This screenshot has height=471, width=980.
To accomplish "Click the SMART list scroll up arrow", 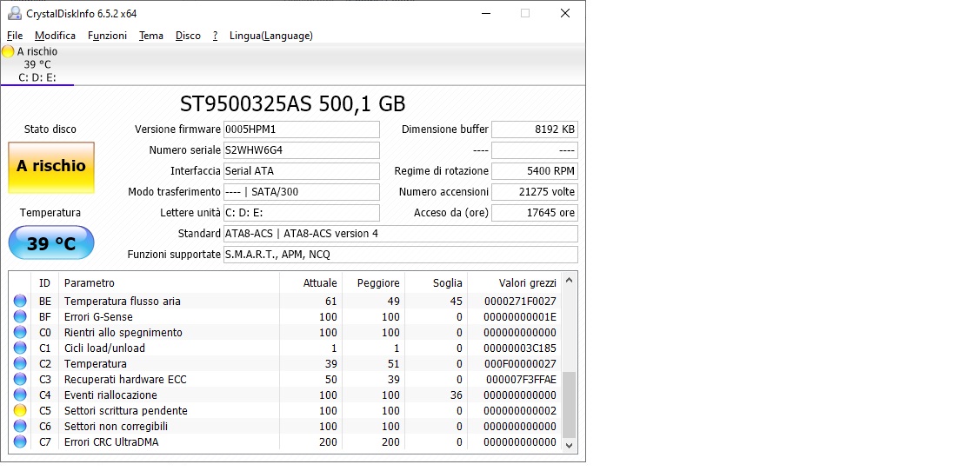I will pyautogui.click(x=569, y=281).
